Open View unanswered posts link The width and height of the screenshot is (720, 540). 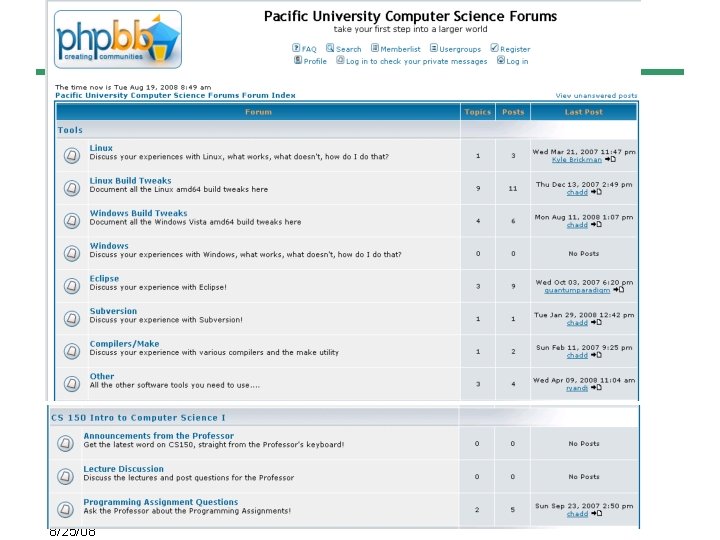(x=596, y=96)
